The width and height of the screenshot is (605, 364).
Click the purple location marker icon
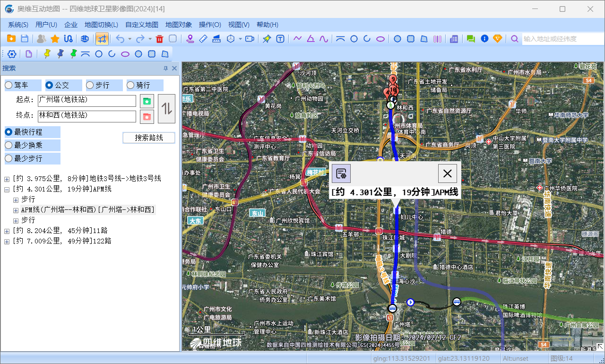point(190,39)
